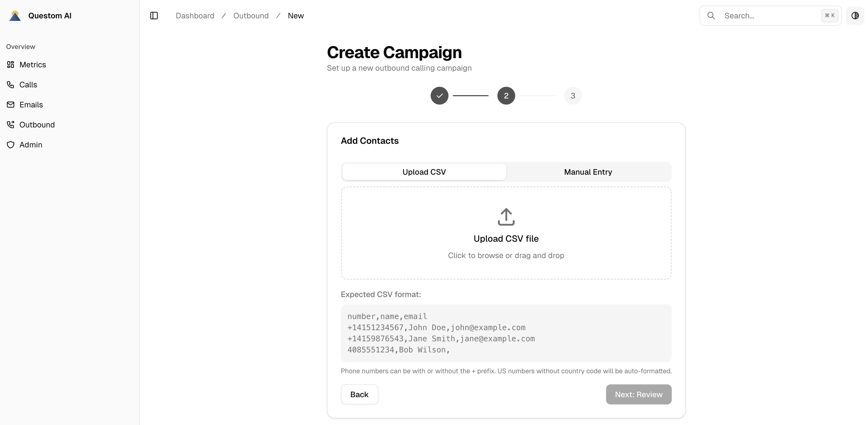Toggle the sidebar with the panel icon
This screenshot has height=425, width=868.
pos(154,16)
